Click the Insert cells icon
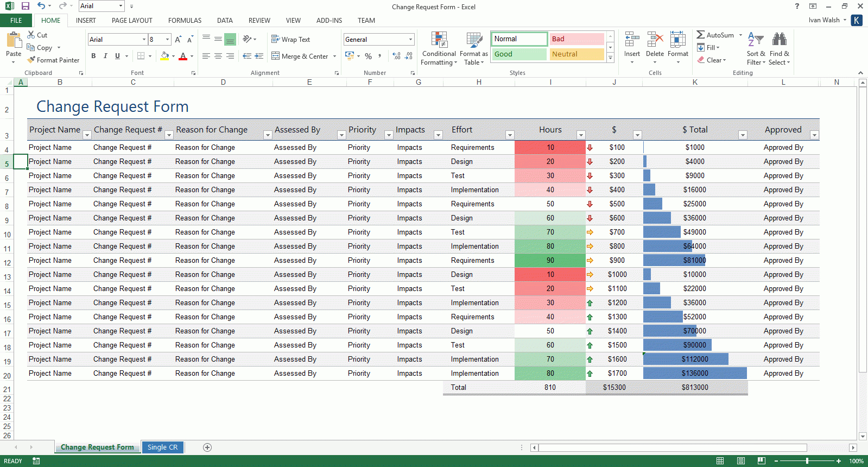Viewport: 868px width, 467px height. (631, 40)
